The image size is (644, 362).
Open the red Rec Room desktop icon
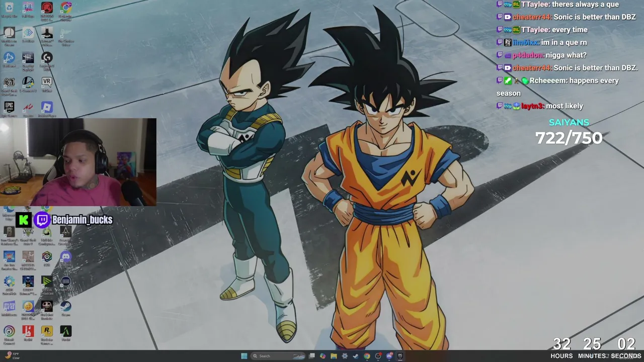tap(28, 333)
